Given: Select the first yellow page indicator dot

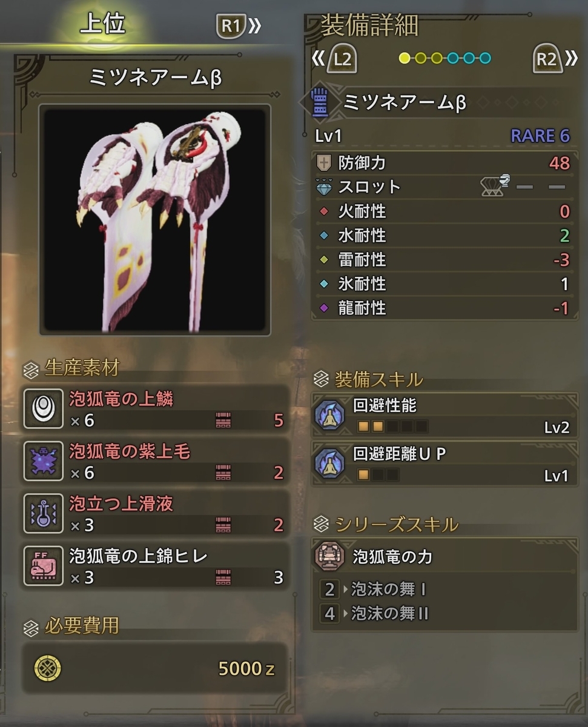Looking at the screenshot, I should point(405,58).
